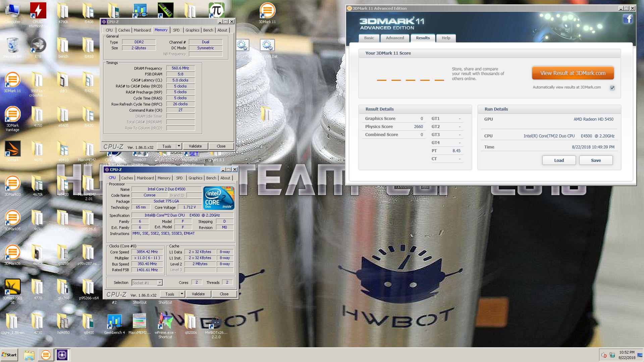The width and height of the screenshot is (644, 362).
Task: Click the Physics Score value 2660
Action: [418, 127]
